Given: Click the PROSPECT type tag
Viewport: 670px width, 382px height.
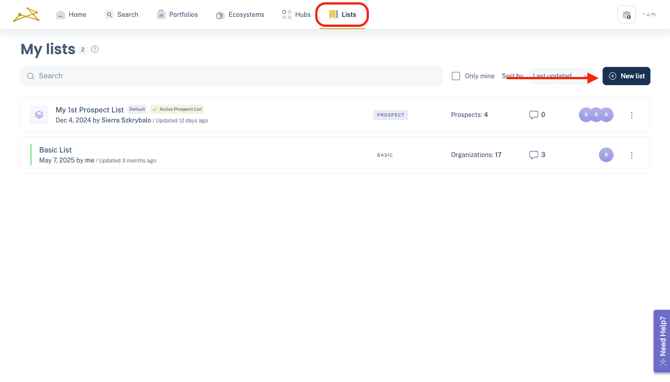Looking at the screenshot, I should [x=391, y=115].
